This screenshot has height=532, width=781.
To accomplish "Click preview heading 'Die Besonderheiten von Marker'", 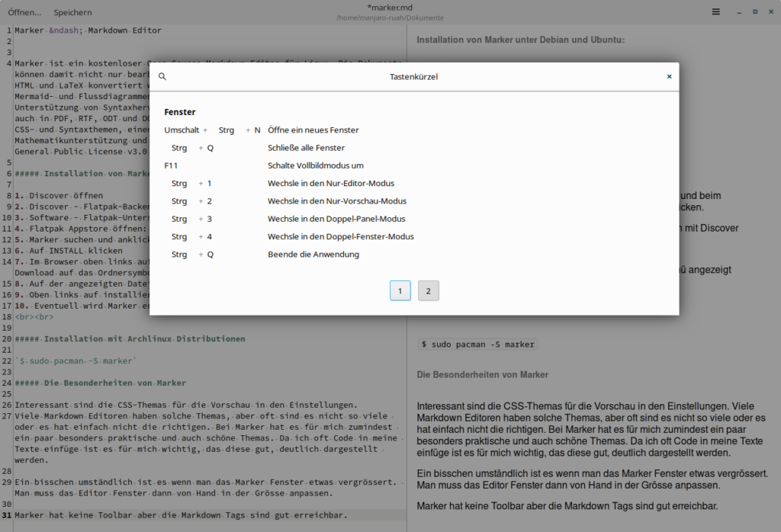I will click(x=483, y=375).
